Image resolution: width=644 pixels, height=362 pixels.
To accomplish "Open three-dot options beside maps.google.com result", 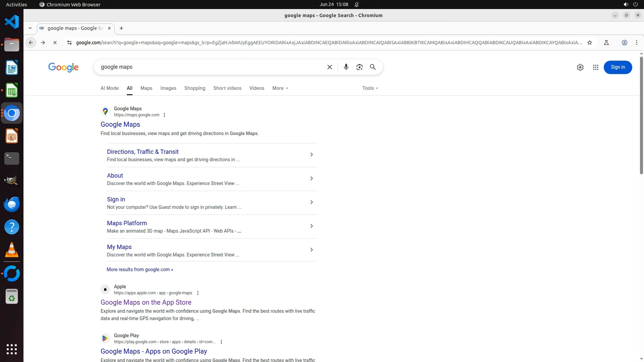I will click(164, 115).
